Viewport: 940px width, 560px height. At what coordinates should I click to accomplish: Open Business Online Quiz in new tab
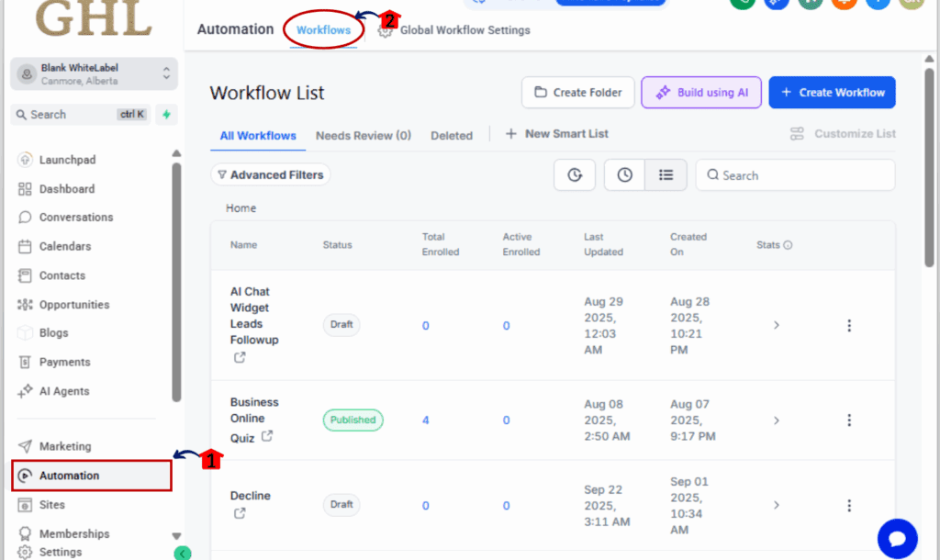click(x=265, y=438)
